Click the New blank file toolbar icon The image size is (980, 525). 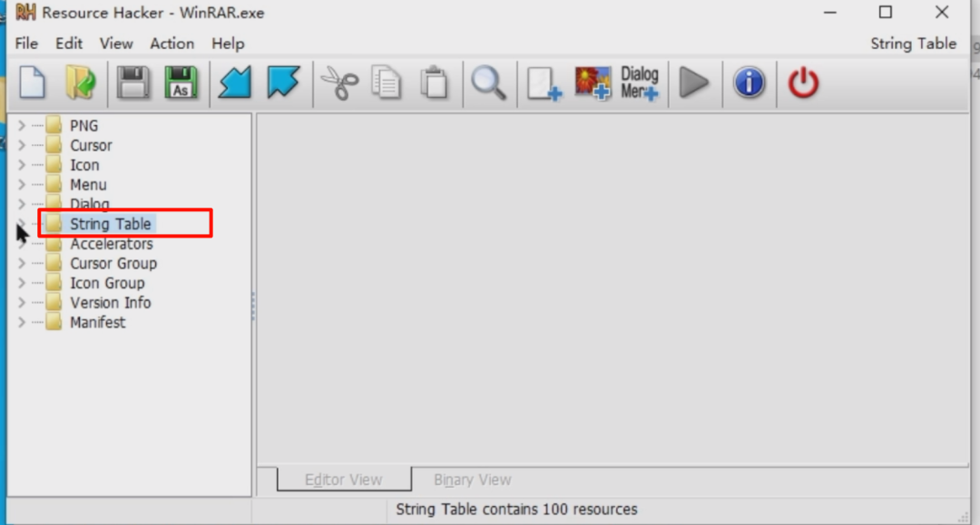tap(32, 83)
